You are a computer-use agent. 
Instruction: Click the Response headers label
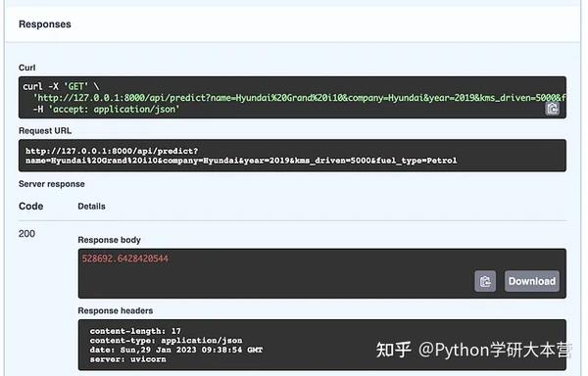tap(115, 310)
